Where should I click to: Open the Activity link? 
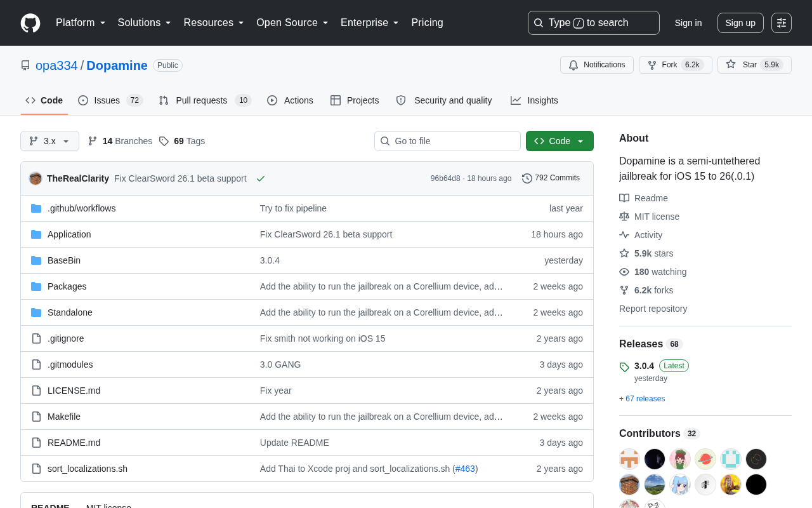(x=641, y=235)
